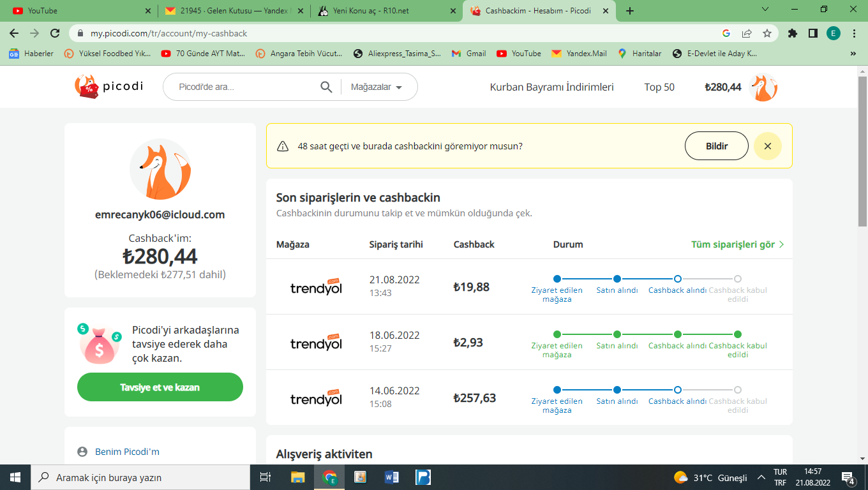Open the fox avatar account menu in header
Viewport: 868px width, 490px height.
[x=763, y=87]
